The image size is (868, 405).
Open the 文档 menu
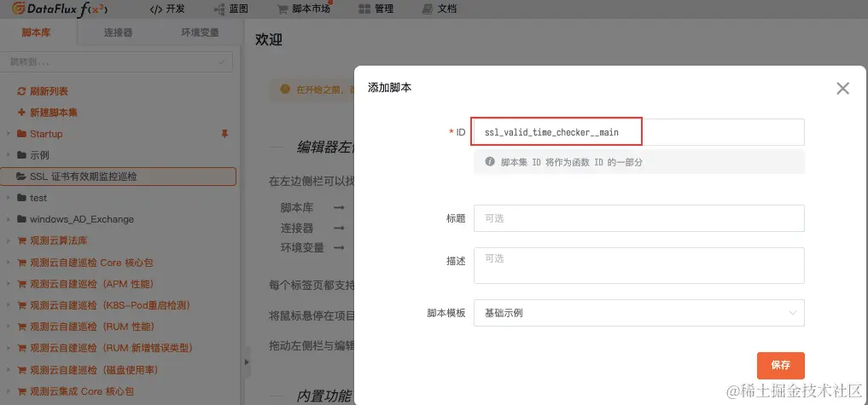click(x=439, y=9)
